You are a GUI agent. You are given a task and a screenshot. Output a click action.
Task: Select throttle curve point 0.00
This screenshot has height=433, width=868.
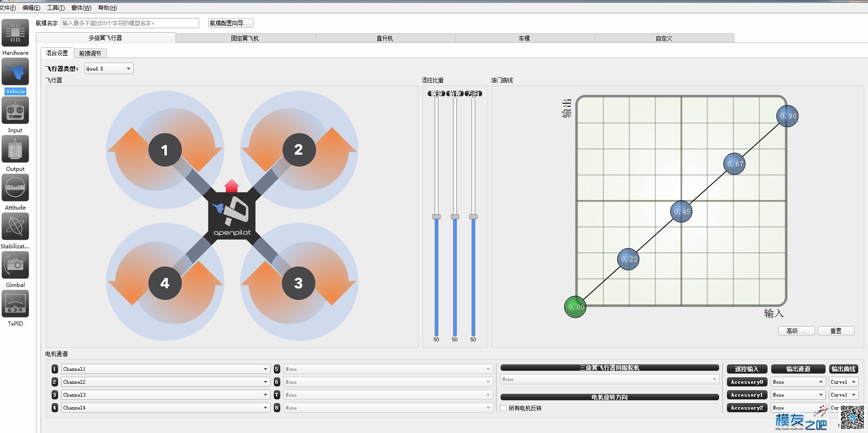(x=575, y=307)
